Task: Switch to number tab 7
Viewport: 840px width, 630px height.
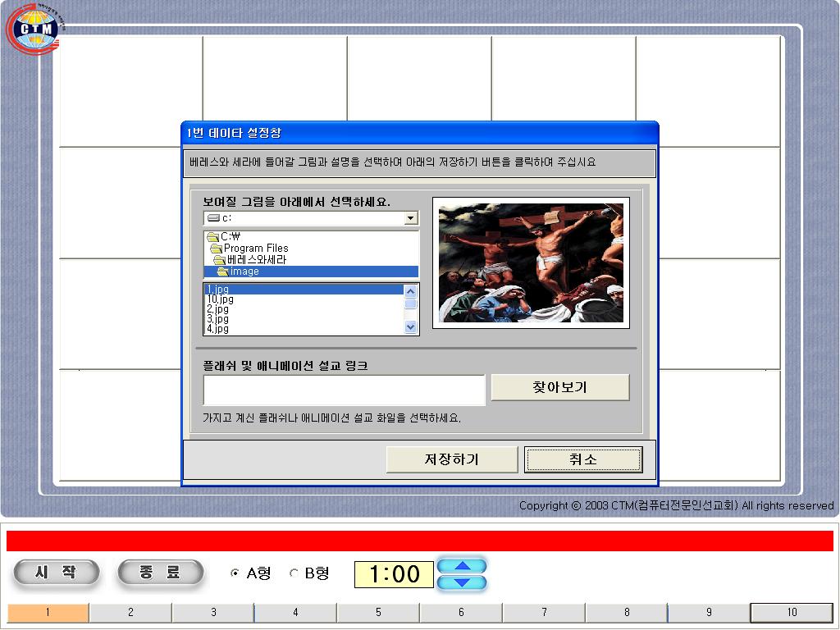Action: (544, 612)
